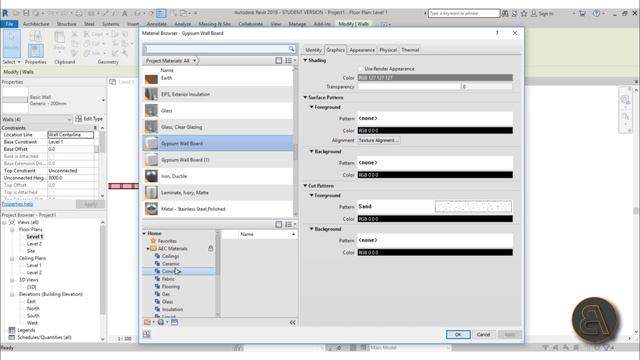Click the create new material globe icon

pyautogui.click(x=162, y=322)
